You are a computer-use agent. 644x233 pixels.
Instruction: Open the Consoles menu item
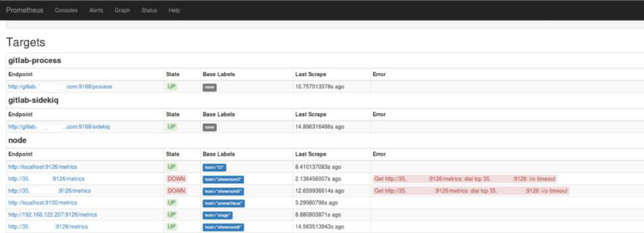[x=66, y=10]
